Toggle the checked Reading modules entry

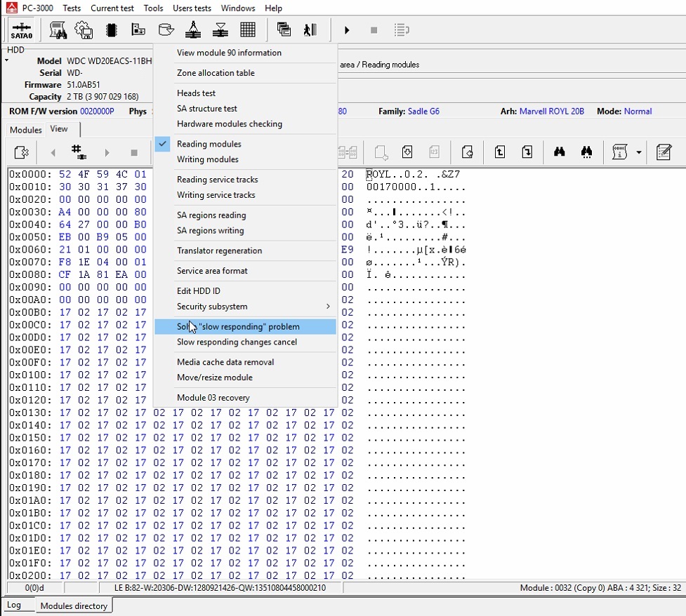coord(245,144)
